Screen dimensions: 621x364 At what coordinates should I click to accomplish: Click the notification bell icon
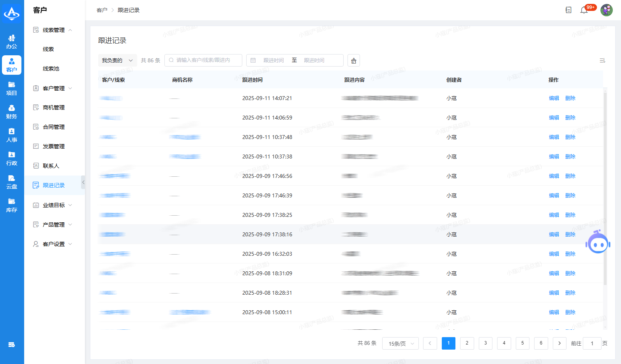pyautogui.click(x=584, y=10)
